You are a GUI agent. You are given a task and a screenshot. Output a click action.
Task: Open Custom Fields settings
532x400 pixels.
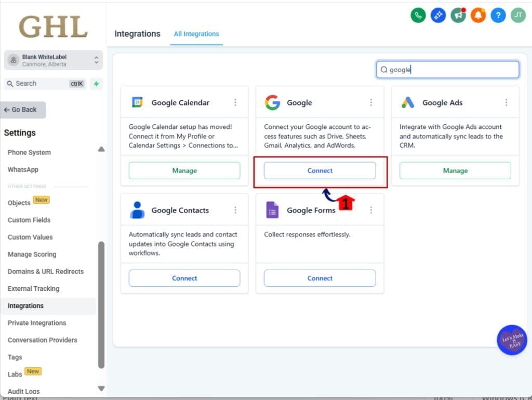click(29, 220)
